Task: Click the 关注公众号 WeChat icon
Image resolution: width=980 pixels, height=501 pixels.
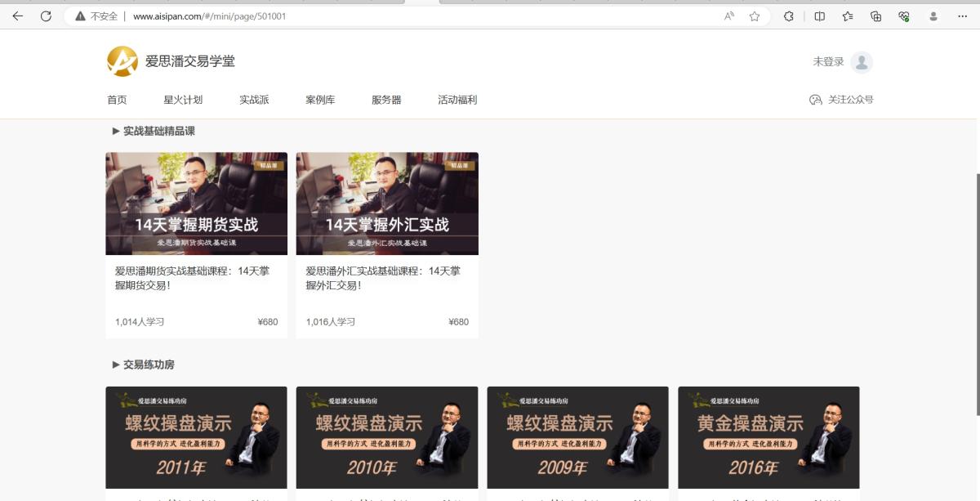Action: coord(814,98)
